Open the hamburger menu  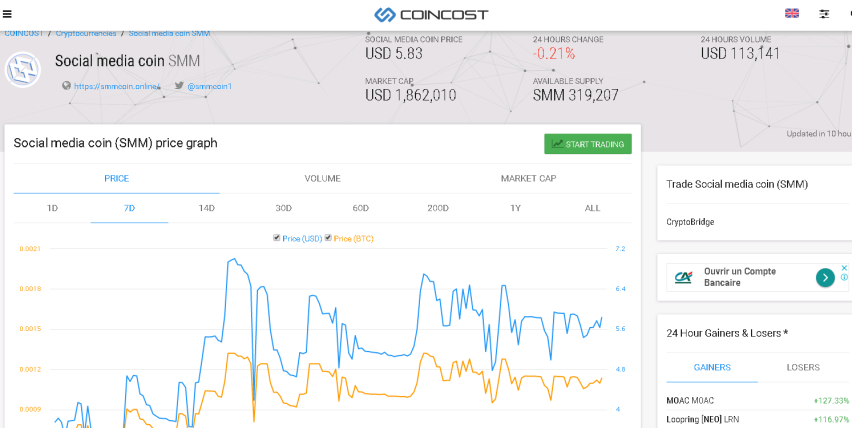click(7, 15)
